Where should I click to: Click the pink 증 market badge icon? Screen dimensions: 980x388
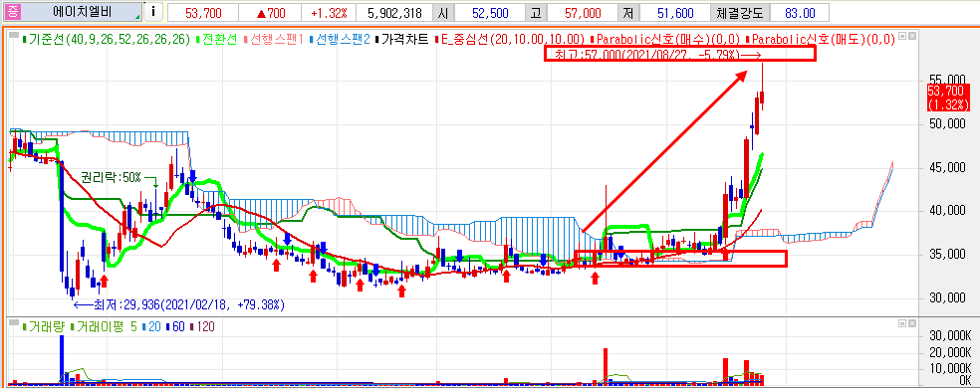[x=10, y=11]
